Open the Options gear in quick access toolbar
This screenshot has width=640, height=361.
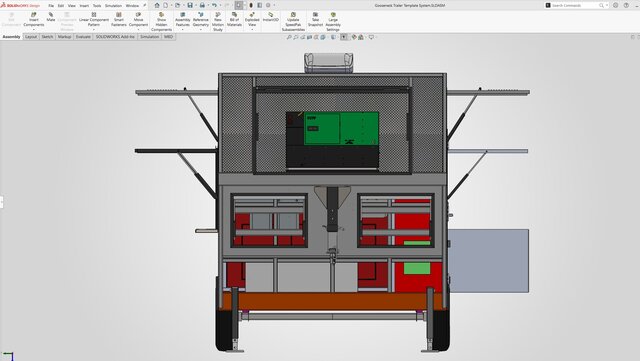pos(268,5)
